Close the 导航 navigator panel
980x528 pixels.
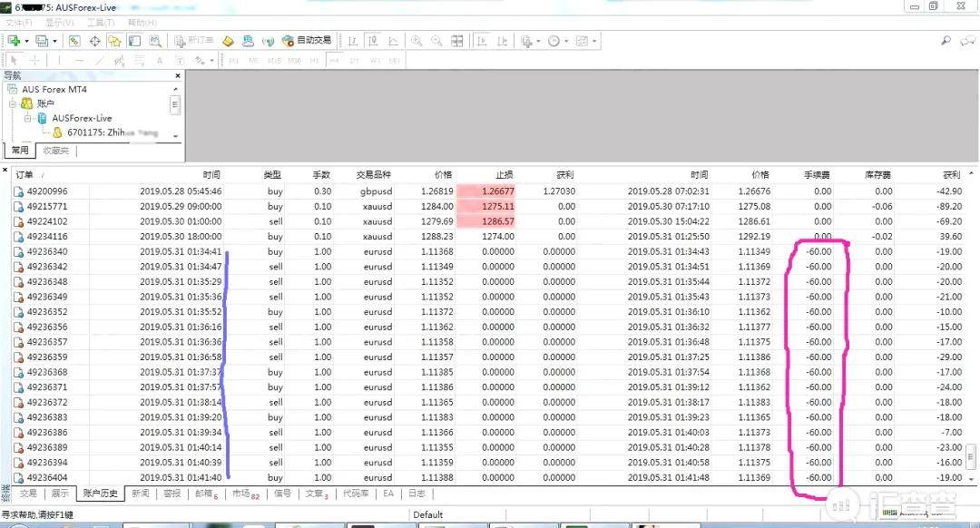176,76
